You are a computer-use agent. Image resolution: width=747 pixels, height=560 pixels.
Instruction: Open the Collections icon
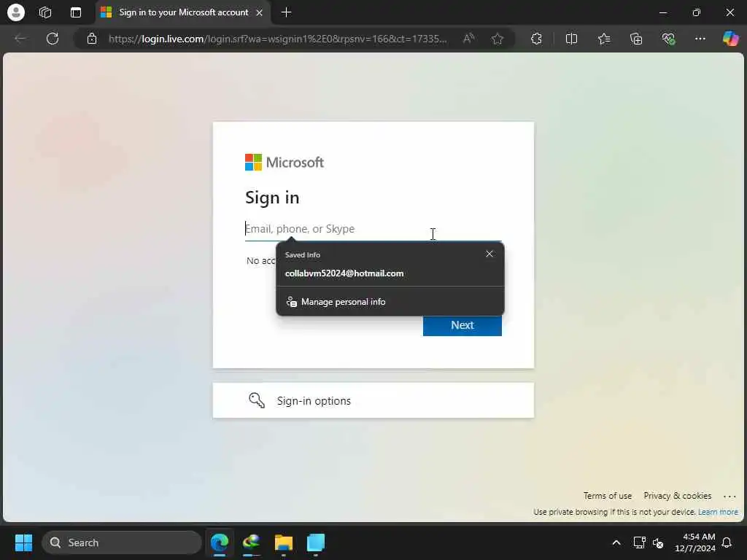[636, 39]
